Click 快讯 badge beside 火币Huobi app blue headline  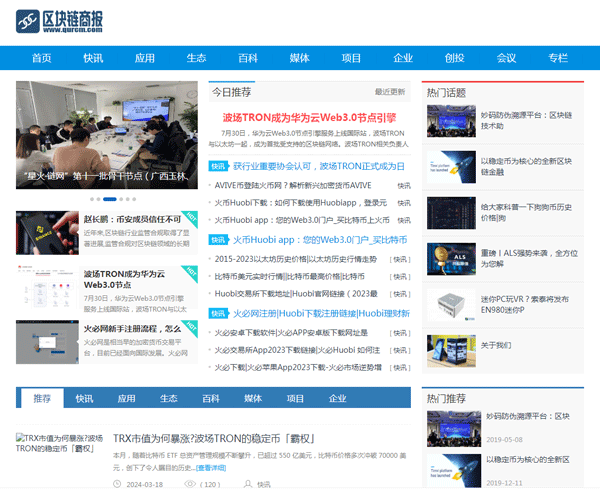click(x=218, y=240)
